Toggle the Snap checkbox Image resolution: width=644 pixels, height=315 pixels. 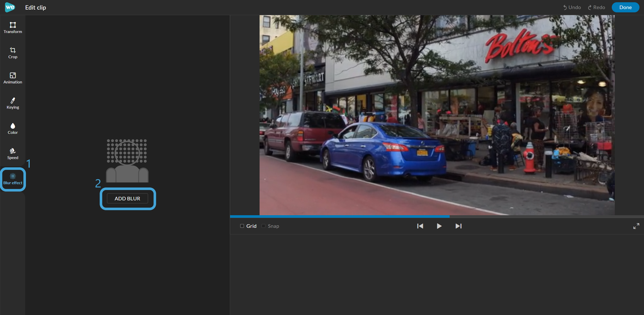click(263, 226)
